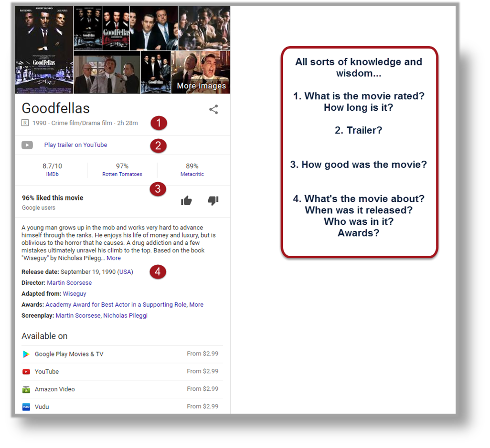Open the Metacritic rating link
This screenshot has width=490, height=448.
[x=192, y=174]
